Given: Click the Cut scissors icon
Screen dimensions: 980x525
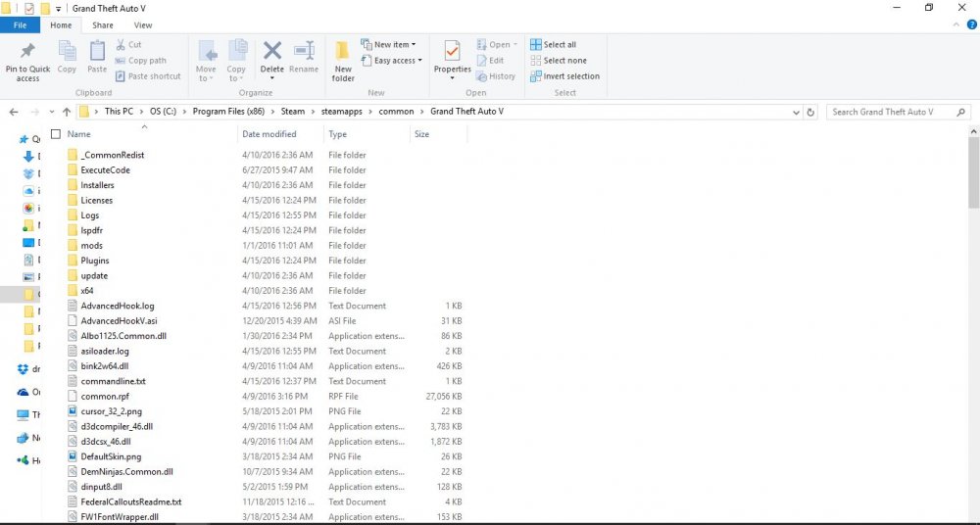Looking at the screenshot, I should [121, 44].
